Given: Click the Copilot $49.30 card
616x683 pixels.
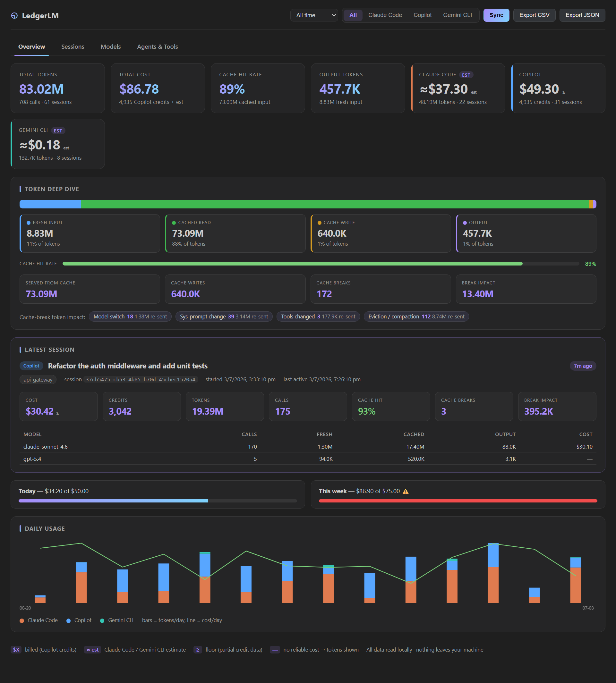Looking at the screenshot, I should coord(558,88).
